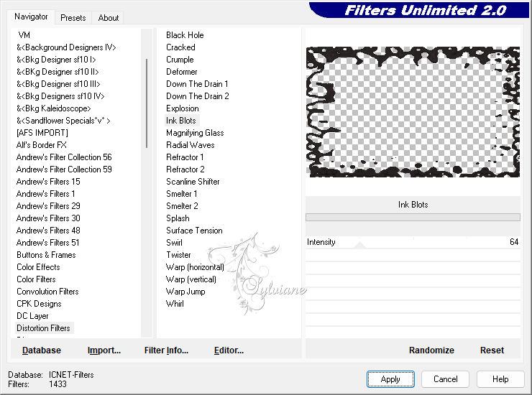Screen dimensions: 532x395
Task: Choose Down The Drain 1 filter
Action: [x=197, y=84]
